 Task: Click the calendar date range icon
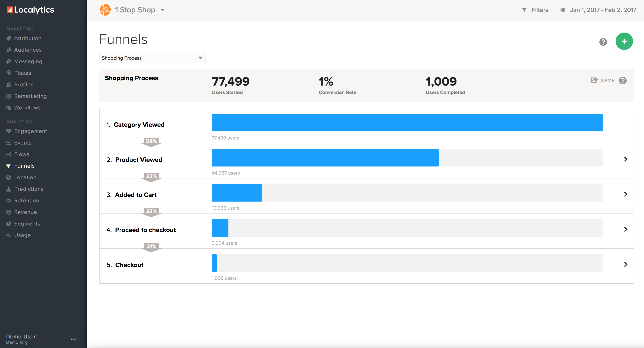(563, 10)
